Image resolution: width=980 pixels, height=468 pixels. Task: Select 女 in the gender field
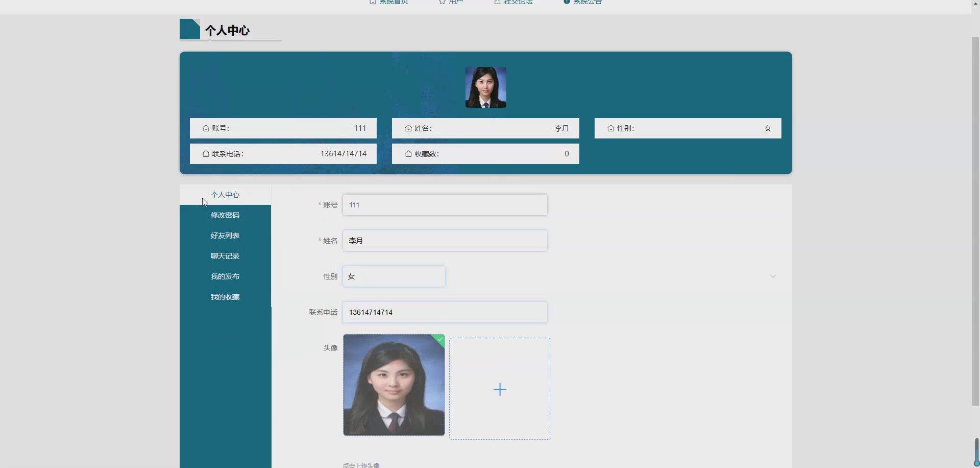click(x=394, y=276)
